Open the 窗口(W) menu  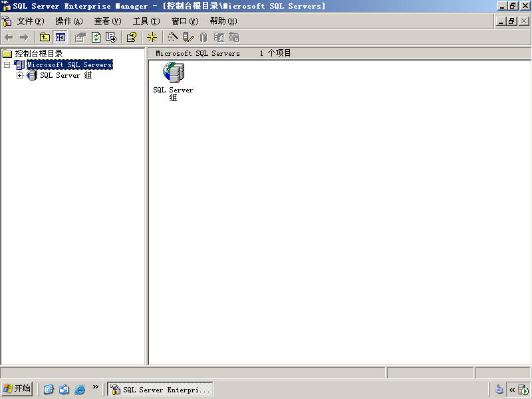tap(185, 21)
